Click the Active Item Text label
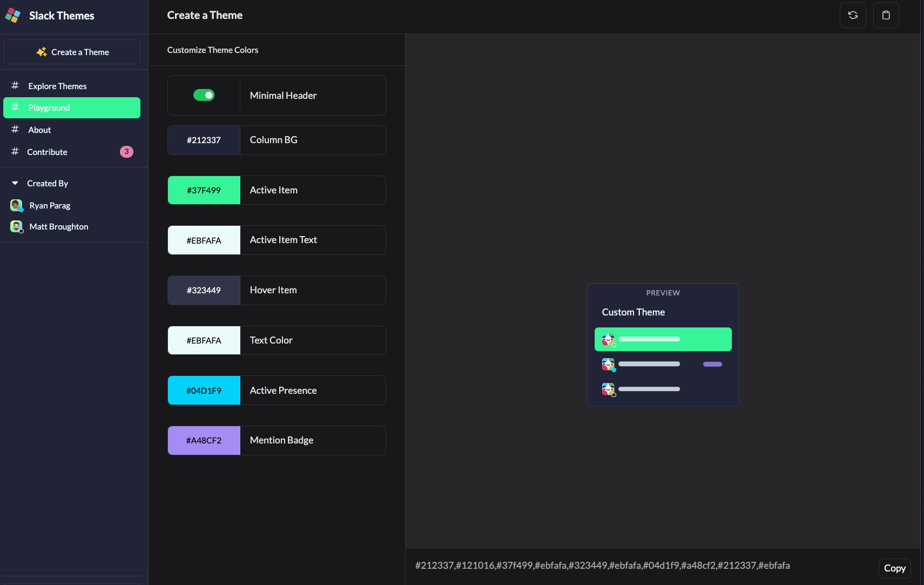This screenshot has width=924, height=585. coord(284,240)
